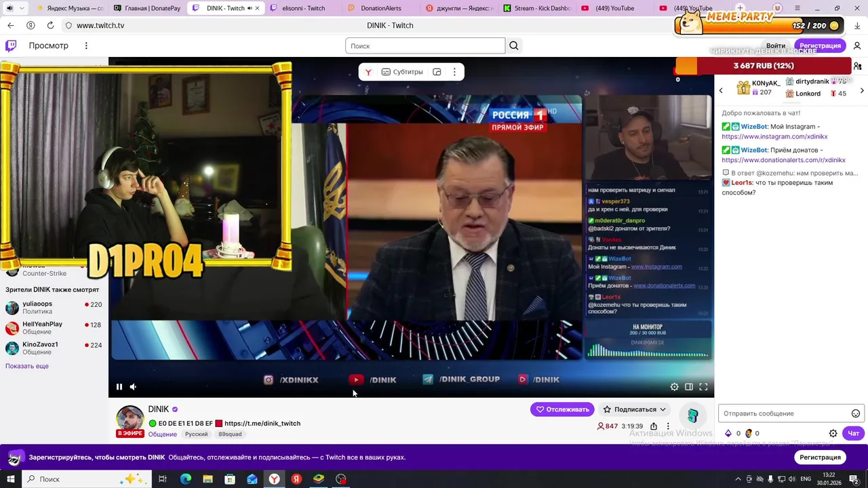Focus the Twitch search field
Image resolution: width=868 pixels, height=488 pixels.
(425, 45)
